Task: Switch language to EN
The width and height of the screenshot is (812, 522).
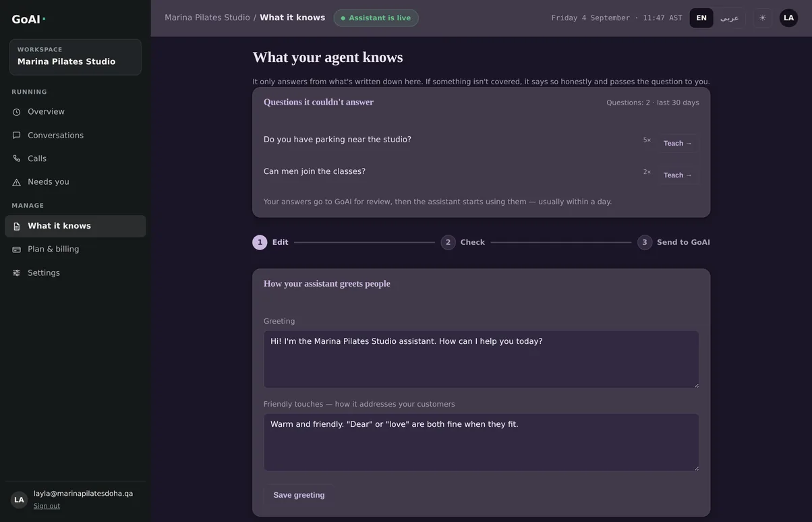Action: [x=701, y=18]
